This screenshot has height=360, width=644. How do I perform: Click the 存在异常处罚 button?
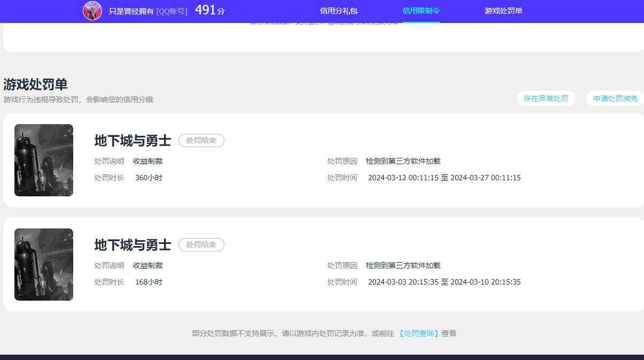point(546,98)
